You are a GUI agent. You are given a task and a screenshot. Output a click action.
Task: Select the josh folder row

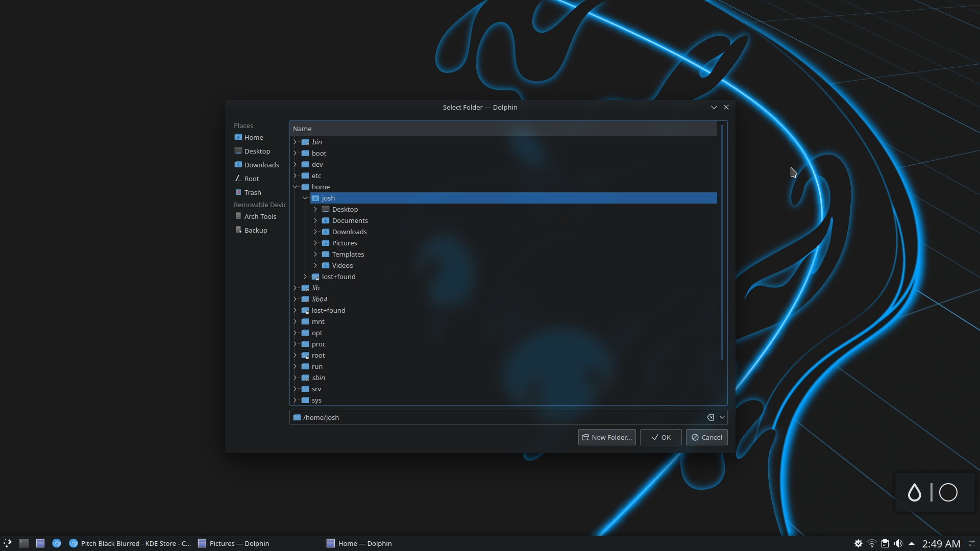point(513,198)
